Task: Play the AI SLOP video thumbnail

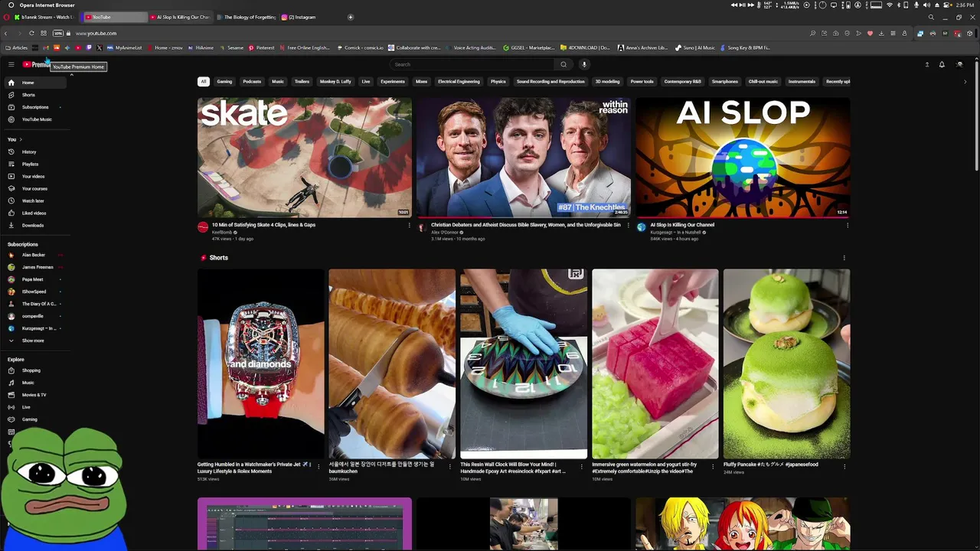Action: (743, 157)
